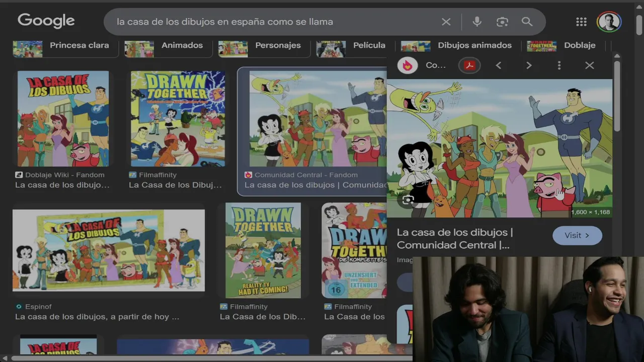Image resolution: width=644 pixels, height=362 pixels.
Task: Open preview panel three-dot menu
Action: pyautogui.click(x=559, y=65)
